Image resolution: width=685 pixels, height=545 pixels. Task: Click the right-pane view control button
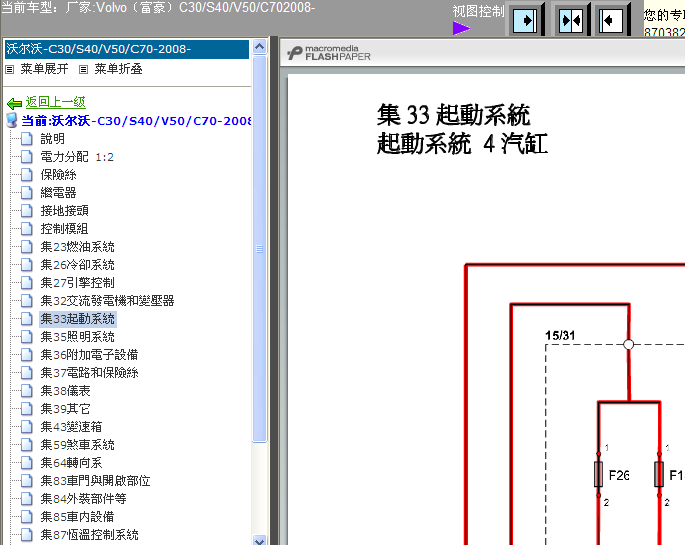[611, 20]
